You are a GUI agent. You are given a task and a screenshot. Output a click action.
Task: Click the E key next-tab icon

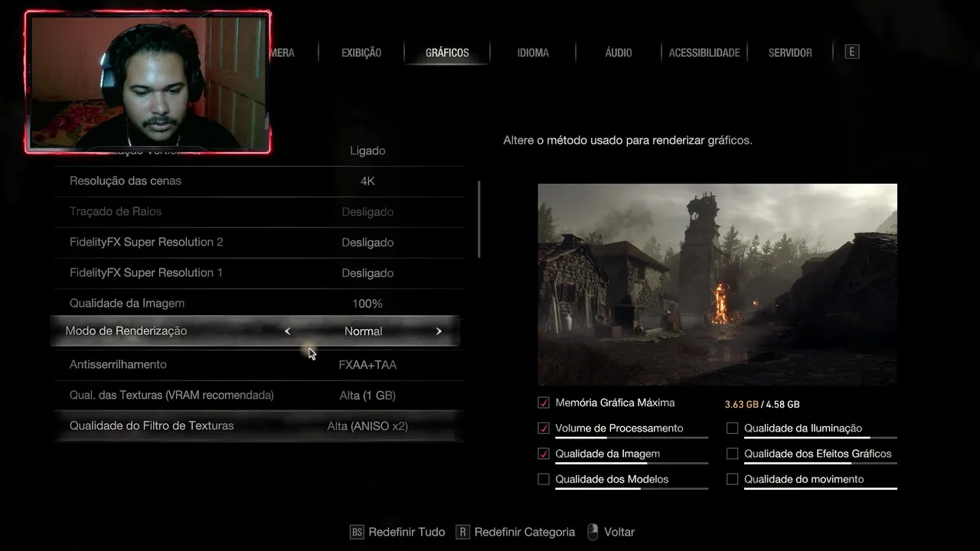(x=851, y=51)
